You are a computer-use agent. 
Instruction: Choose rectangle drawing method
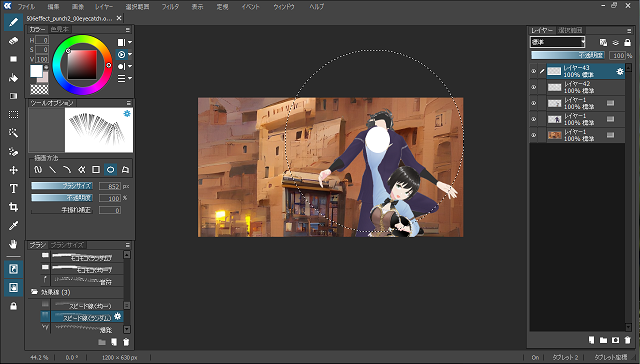tap(96, 169)
